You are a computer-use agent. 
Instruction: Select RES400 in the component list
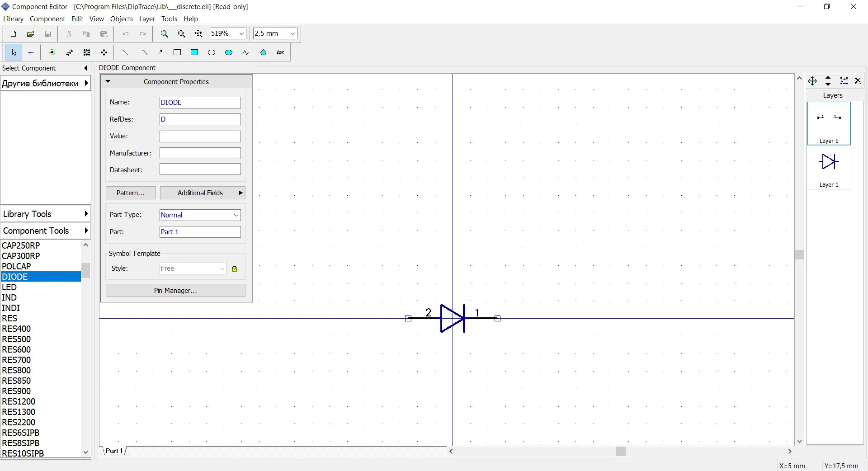(x=41, y=329)
